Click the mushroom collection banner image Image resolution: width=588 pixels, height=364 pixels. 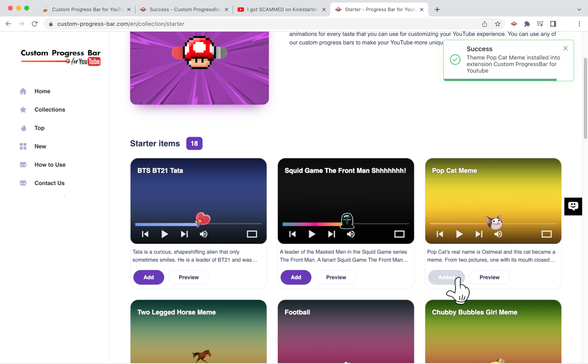[x=199, y=68]
